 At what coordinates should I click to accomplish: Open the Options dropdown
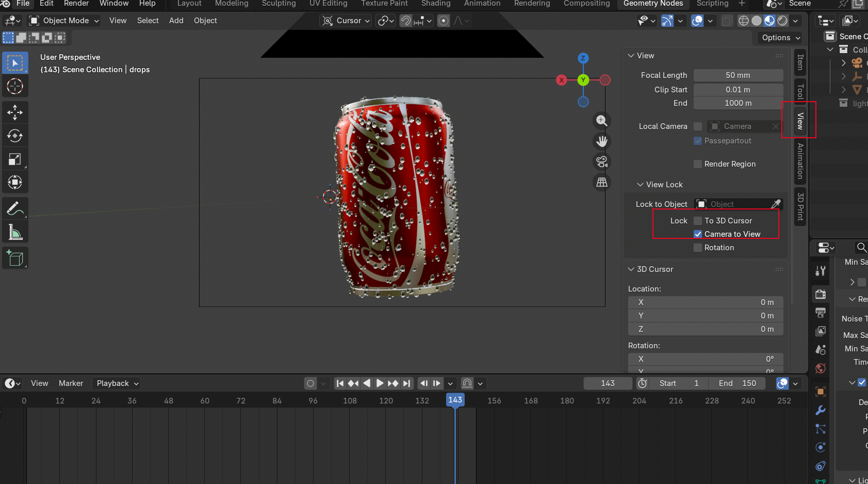point(781,38)
